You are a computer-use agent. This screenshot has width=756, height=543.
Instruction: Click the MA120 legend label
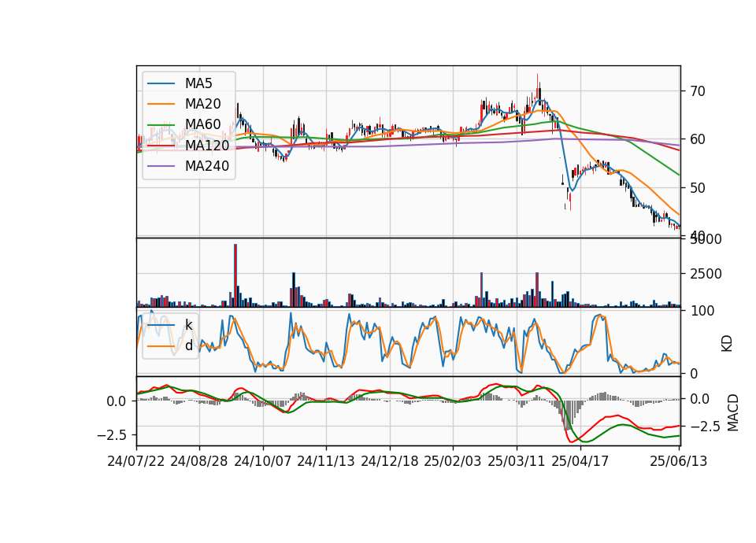click(207, 145)
